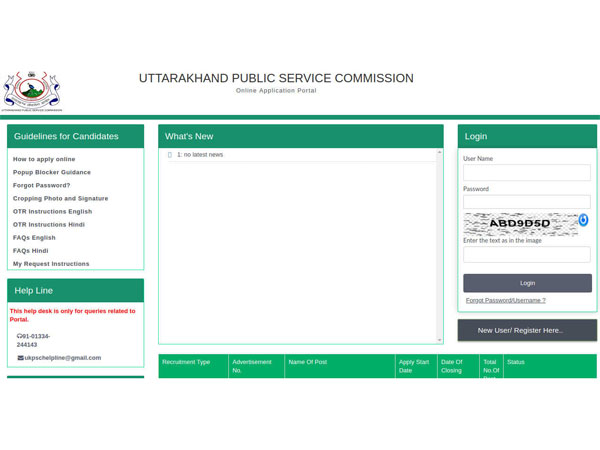Open My Request Instructions
Image resolution: width=600 pixels, height=450 pixels.
coord(51,264)
